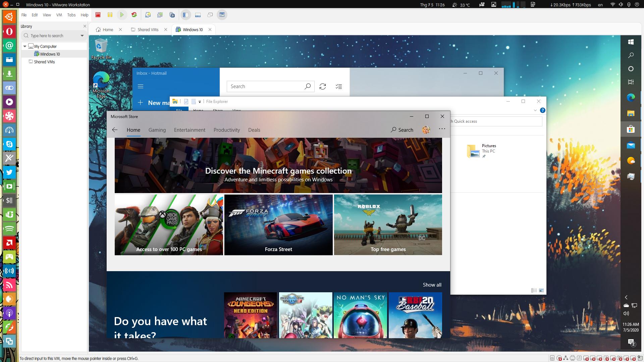Close the Shared VMs tab
Viewport: 644px width, 362px height.
point(166,29)
